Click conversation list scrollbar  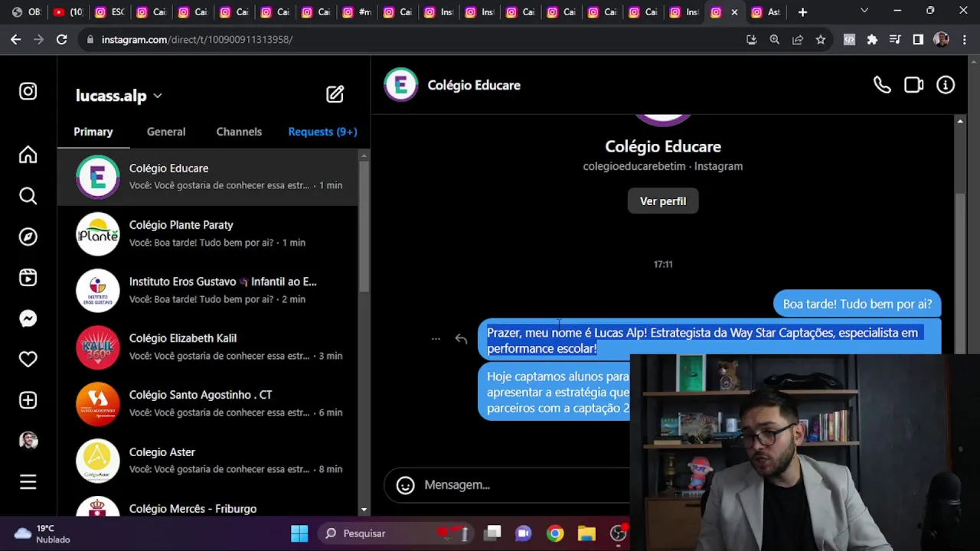(x=364, y=226)
